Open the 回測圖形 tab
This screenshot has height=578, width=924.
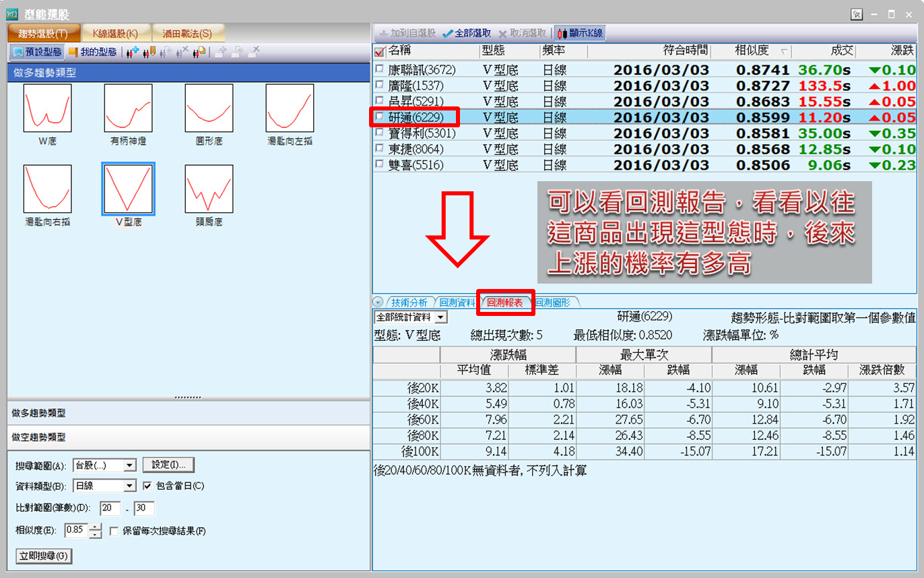click(553, 303)
